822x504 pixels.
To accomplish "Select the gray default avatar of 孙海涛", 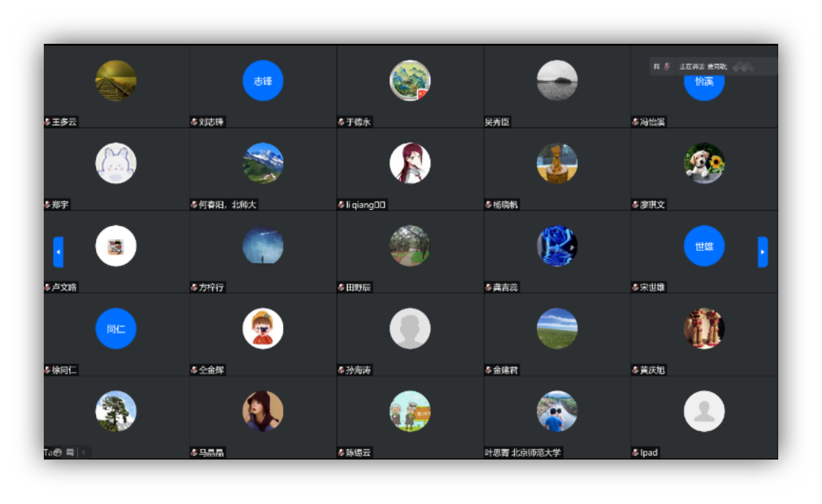I will pyautogui.click(x=410, y=329).
